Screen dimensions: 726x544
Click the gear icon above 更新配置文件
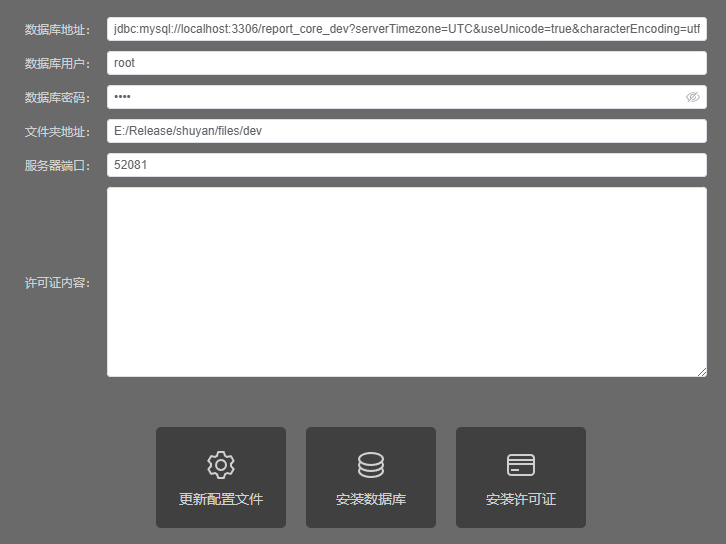click(221, 465)
